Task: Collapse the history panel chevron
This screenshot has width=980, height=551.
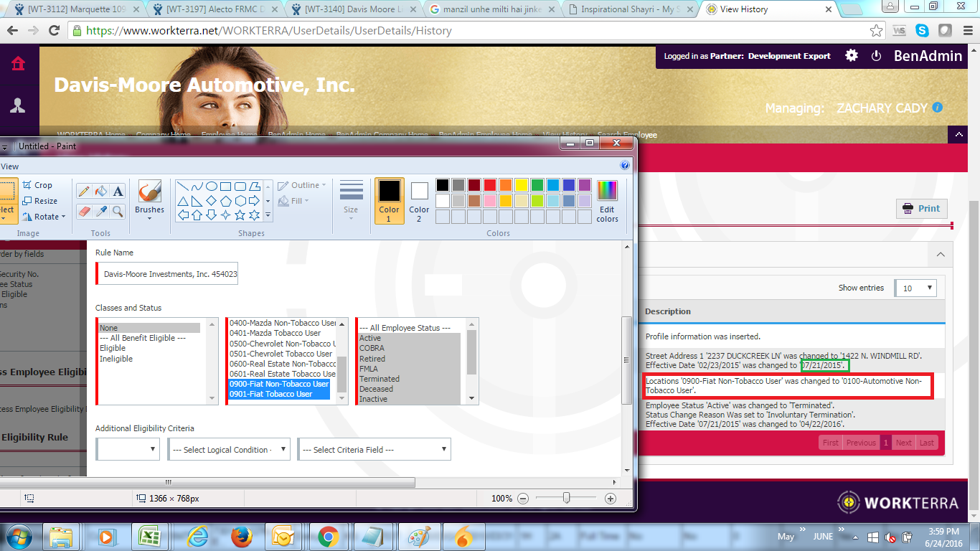Action: point(940,255)
